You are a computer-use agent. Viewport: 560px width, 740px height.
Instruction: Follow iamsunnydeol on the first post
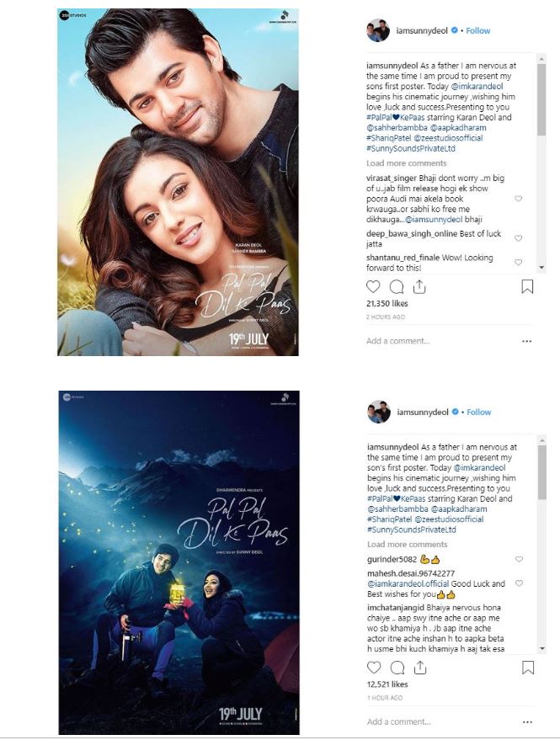(x=477, y=30)
